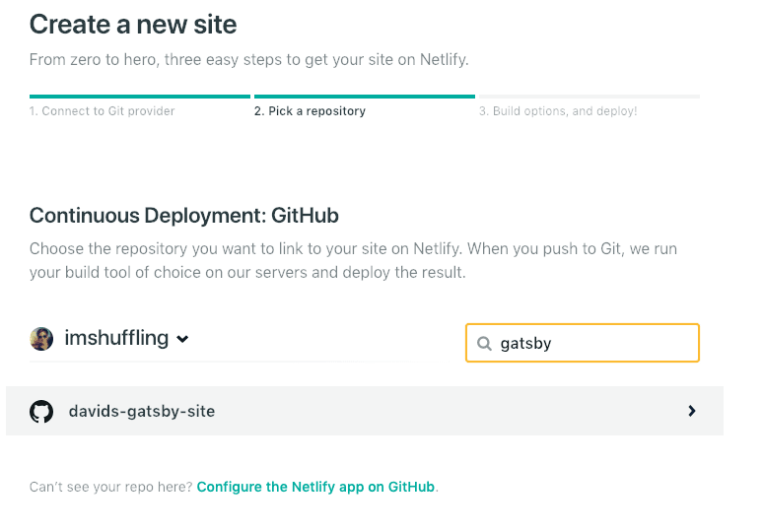This screenshot has height=532, width=763.
Task: Select the davids-gatsby-site repository name
Action: point(142,412)
